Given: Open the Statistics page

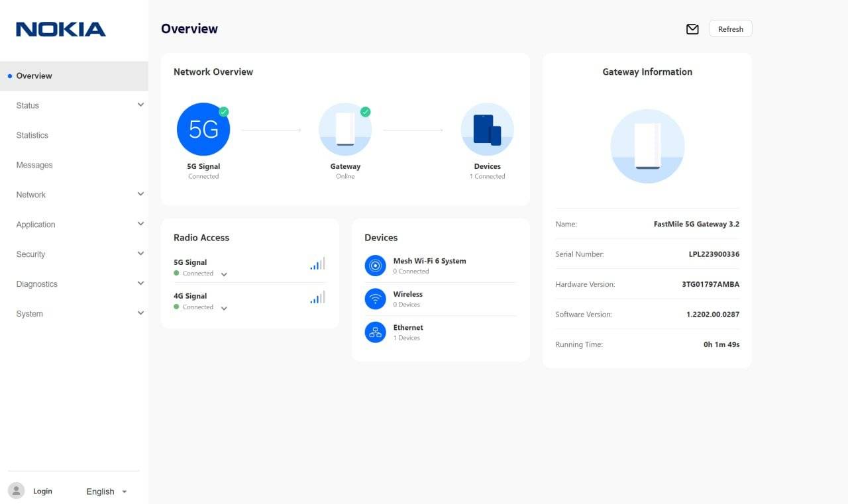Looking at the screenshot, I should 32,135.
